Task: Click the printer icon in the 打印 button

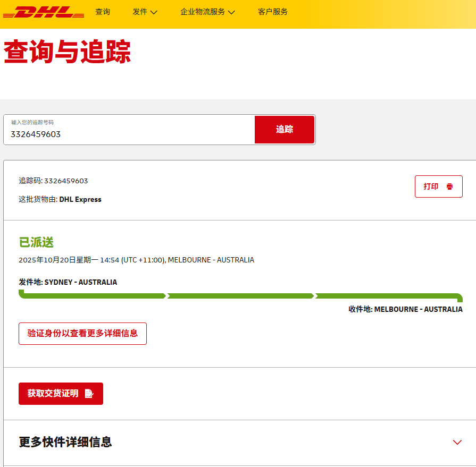Action: (450, 186)
